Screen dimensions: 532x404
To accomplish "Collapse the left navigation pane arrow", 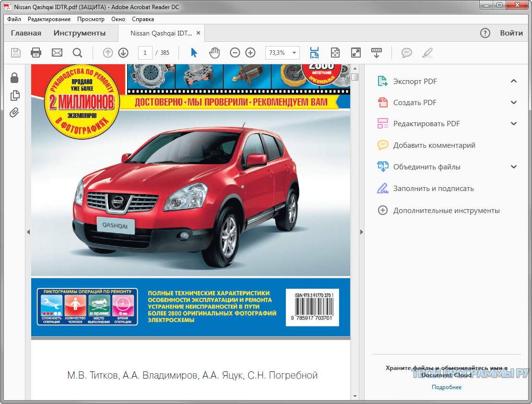I will (28, 232).
